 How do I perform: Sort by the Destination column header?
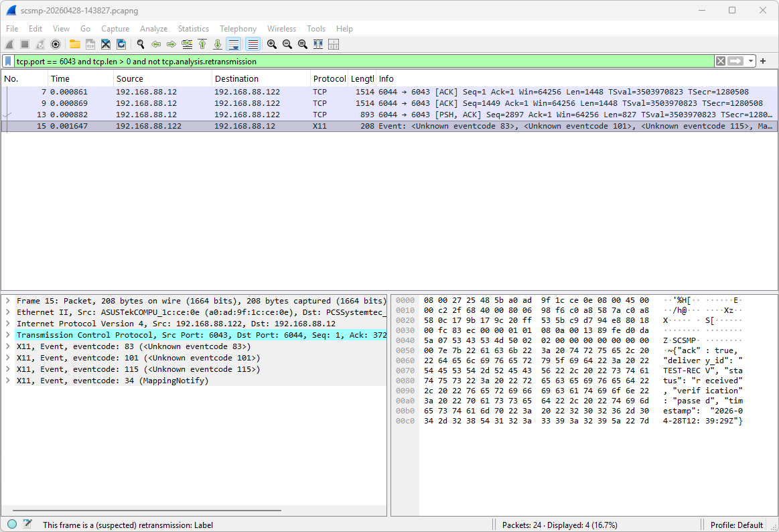coord(261,78)
